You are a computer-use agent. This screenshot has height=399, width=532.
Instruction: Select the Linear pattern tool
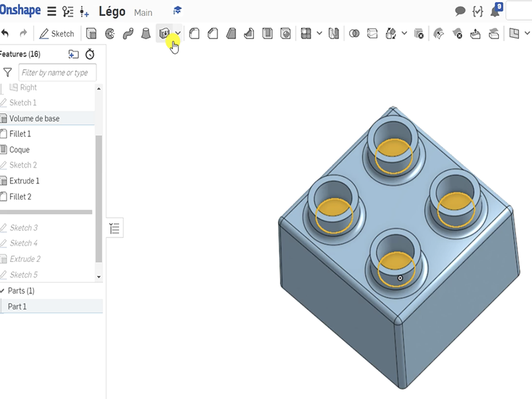click(306, 34)
